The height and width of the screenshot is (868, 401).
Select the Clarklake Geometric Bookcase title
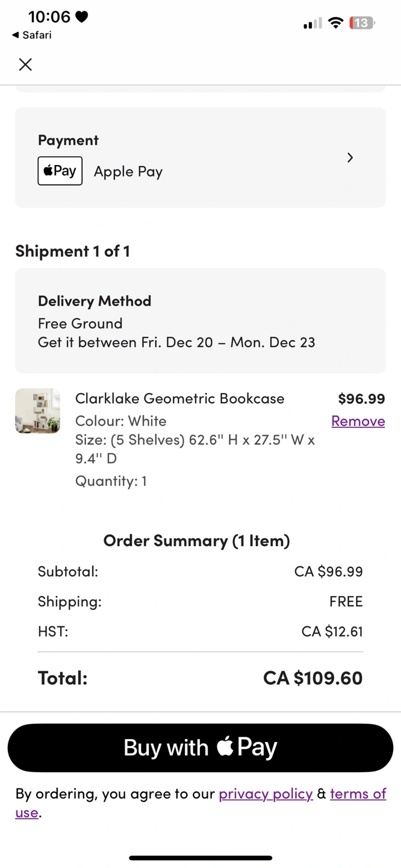point(179,398)
